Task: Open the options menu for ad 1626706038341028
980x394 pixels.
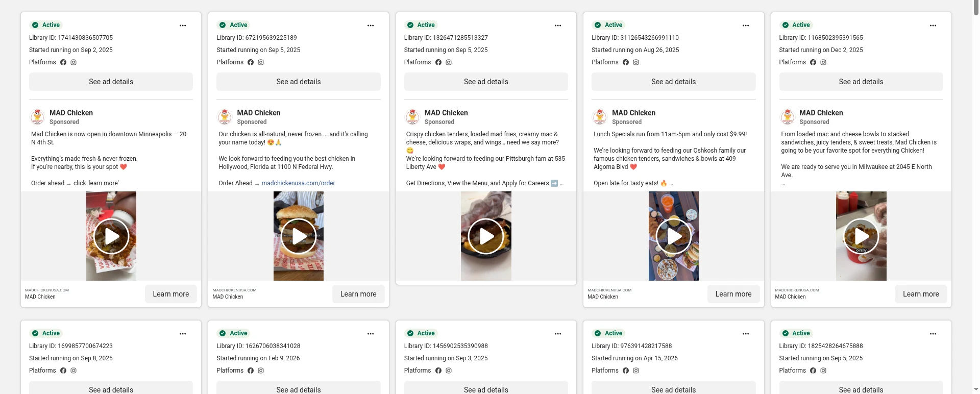Action: (x=371, y=334)
